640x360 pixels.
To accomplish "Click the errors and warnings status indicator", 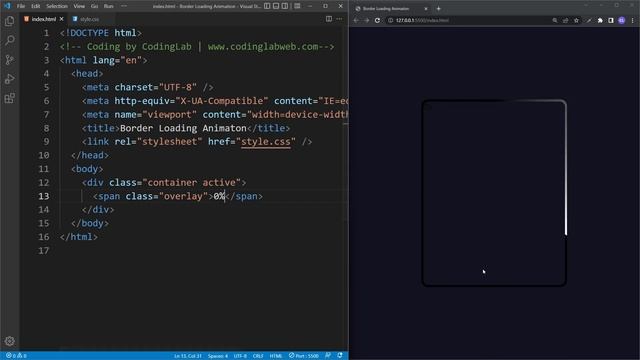I will point(16,356).
